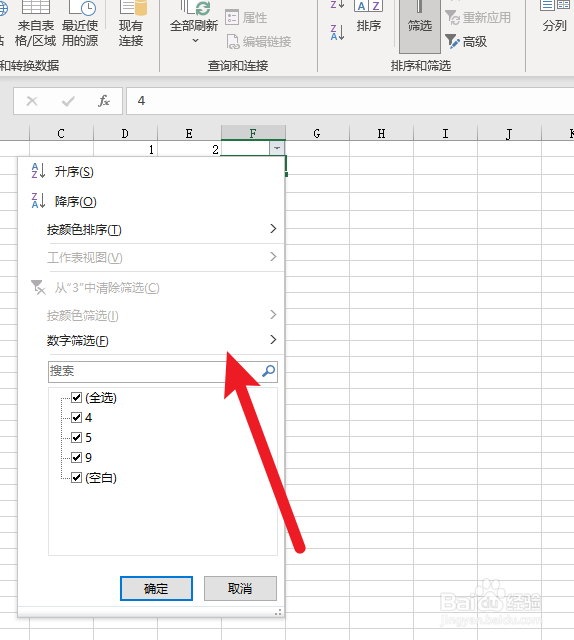The height and width of the screenshot is (640, 574).
Task: Choose 升序(S) ascending sort
Action: (74, 171)
